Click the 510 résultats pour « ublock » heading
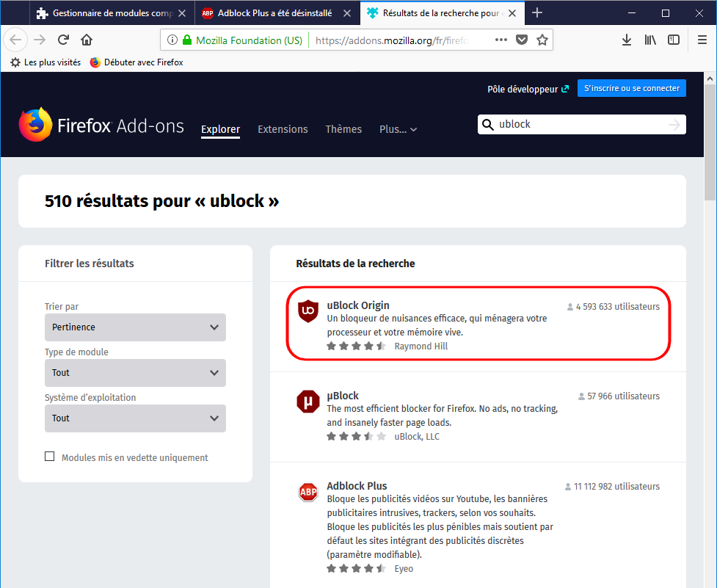The image size is (717, 588). pos(162,201)
